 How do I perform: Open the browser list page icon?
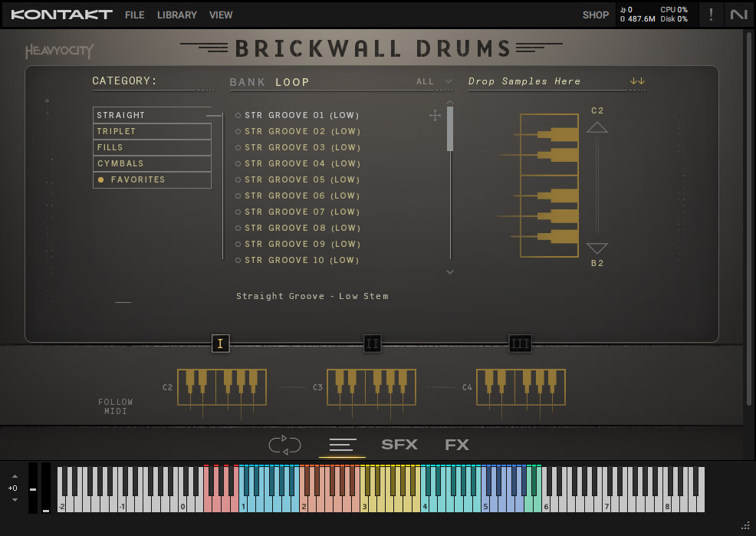(x=343, y=445)
